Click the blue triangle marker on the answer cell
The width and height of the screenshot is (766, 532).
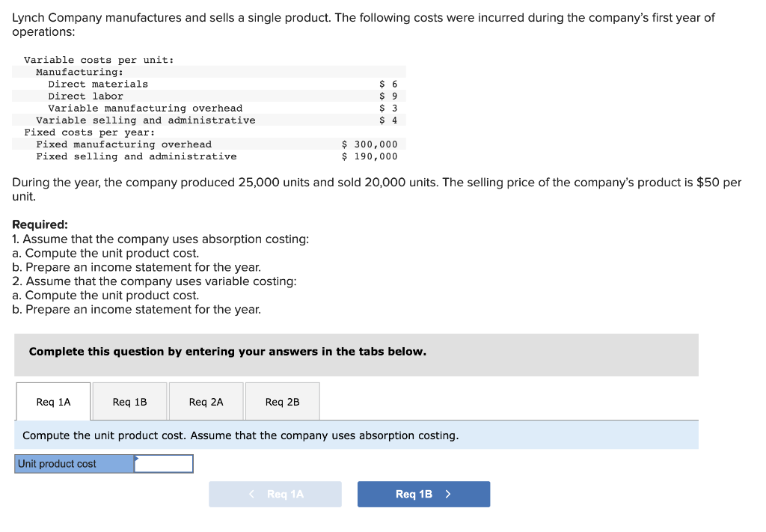point(136,457)
